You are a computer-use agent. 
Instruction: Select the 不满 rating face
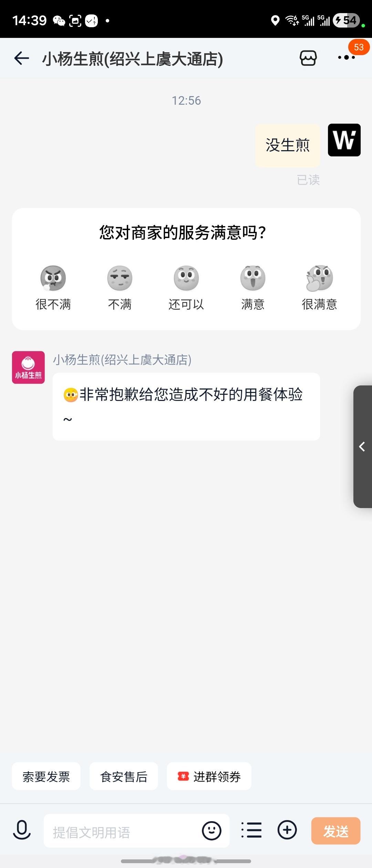pos(120,278)
